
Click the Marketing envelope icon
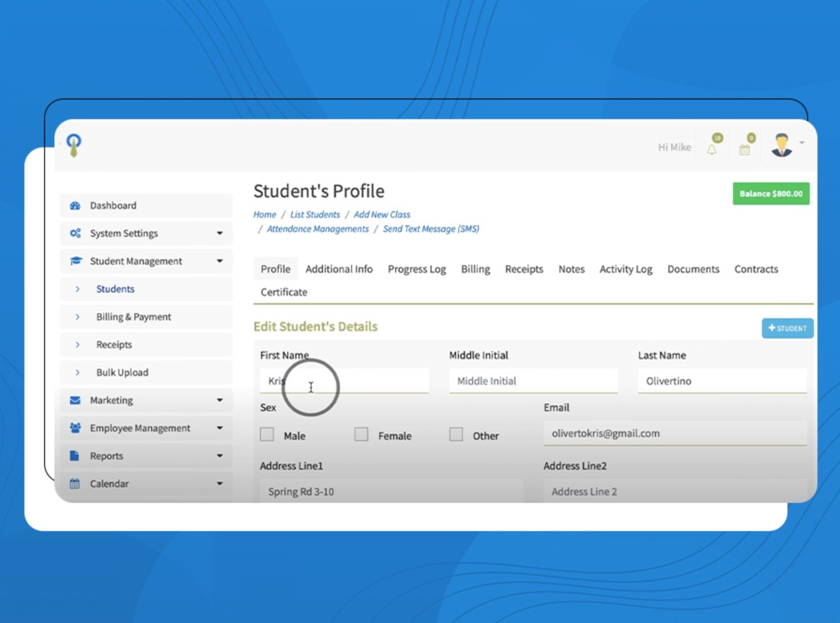(x=75, y=400)
